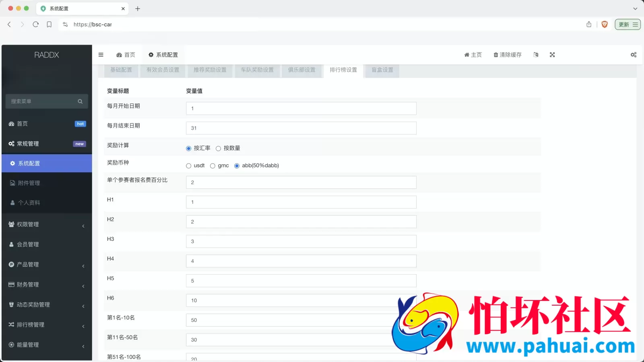
Task: Expand 排行榜管理 sidebar chevron
Action: [83, 326]
